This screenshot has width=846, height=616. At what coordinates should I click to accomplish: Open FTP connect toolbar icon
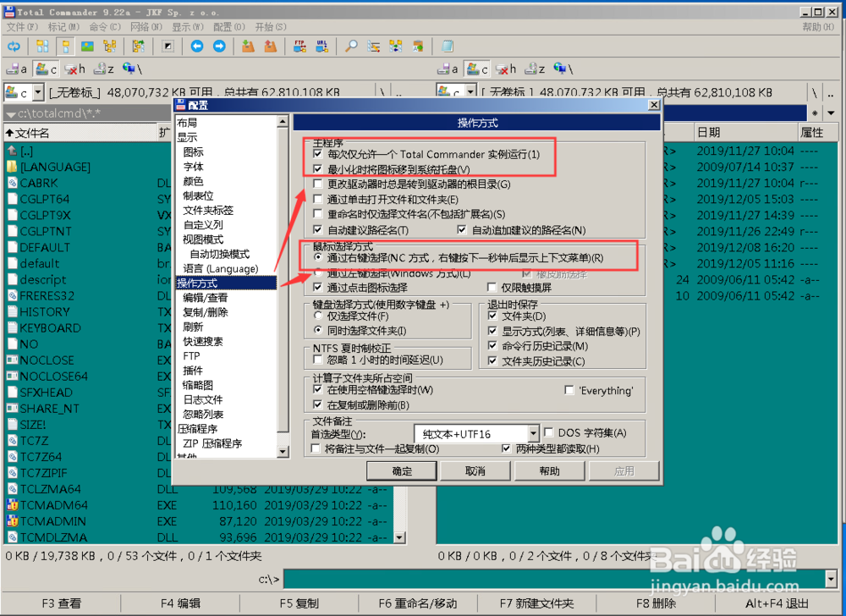(299, 47)
